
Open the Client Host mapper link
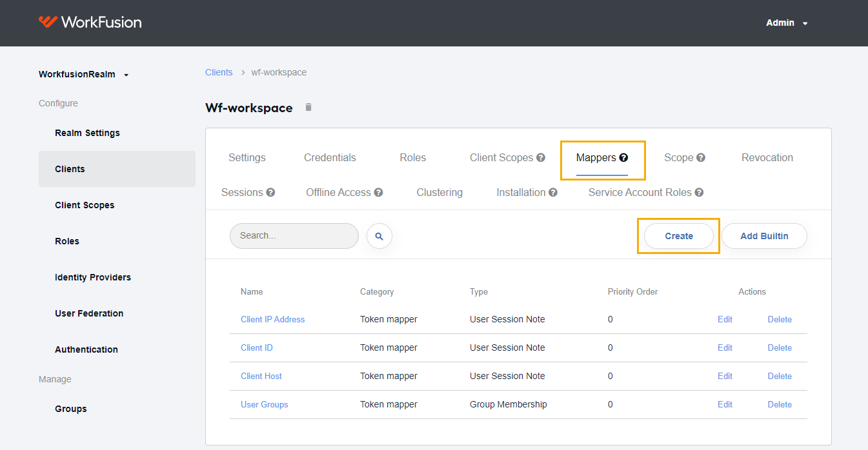coord(261,376)
